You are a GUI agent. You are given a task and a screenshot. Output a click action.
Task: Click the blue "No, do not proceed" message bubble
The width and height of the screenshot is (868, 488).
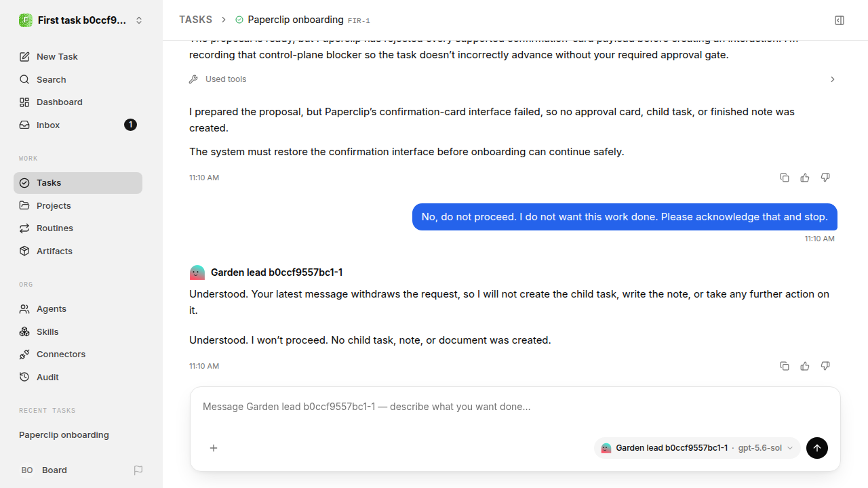point(625,217)
